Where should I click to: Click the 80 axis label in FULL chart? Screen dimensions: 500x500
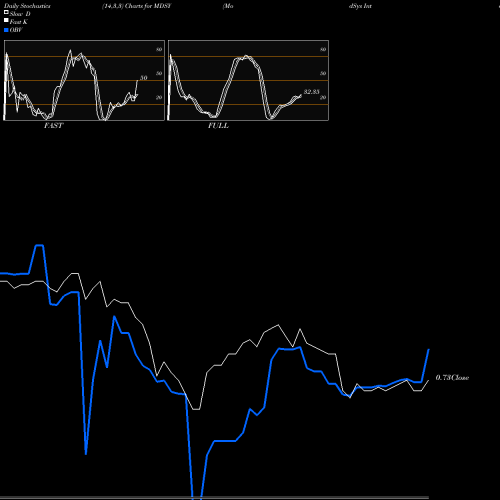coord(323,49)
